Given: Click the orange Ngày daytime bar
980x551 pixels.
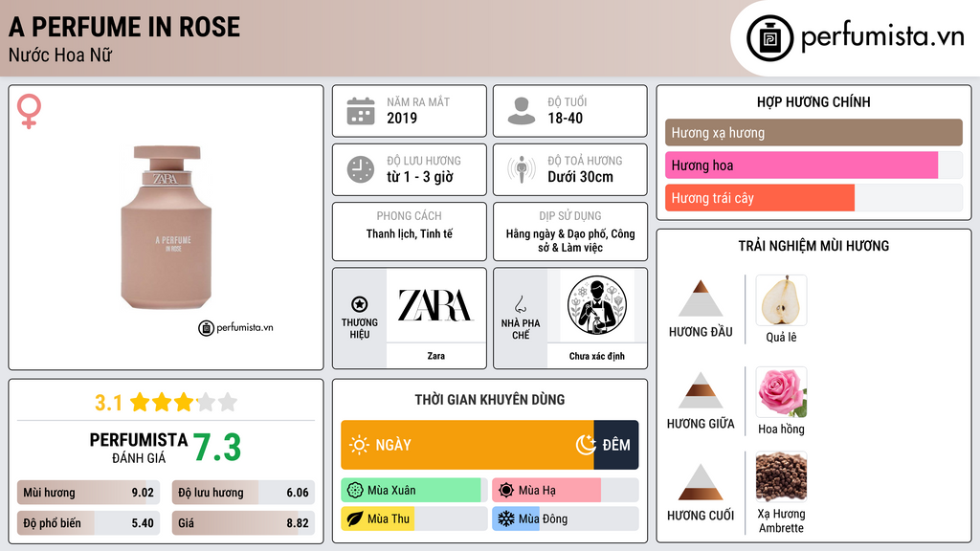Looking at the screenshot, I should (x=467, y=445).
